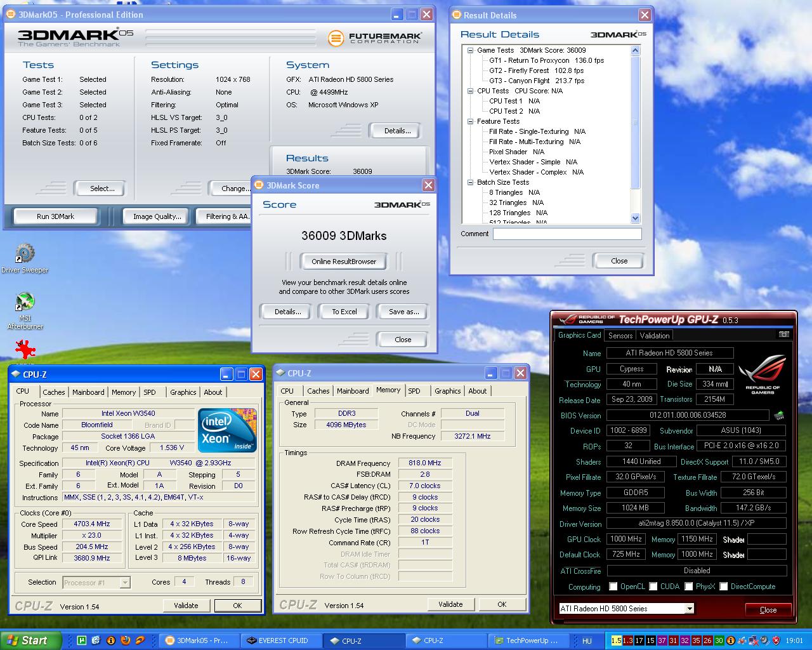Click the red splat desktop icon
This screenshot has height=650, width=812.
tap(25, 349)
